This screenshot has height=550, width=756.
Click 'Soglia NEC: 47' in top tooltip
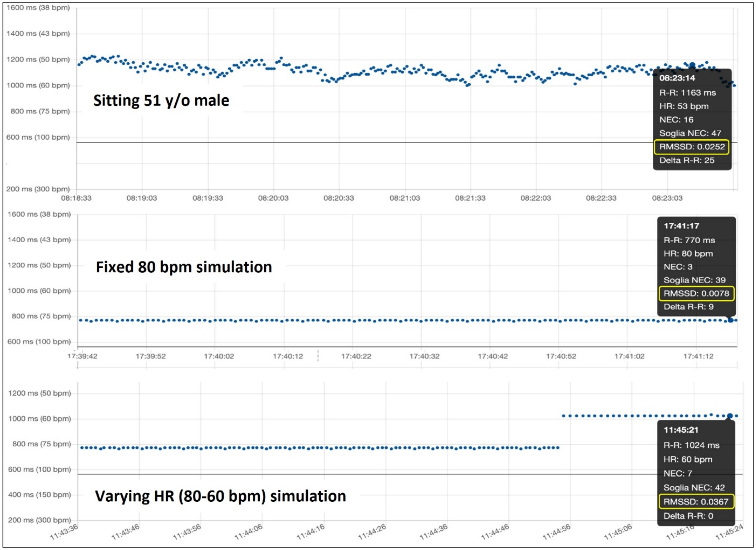point(690,133)
